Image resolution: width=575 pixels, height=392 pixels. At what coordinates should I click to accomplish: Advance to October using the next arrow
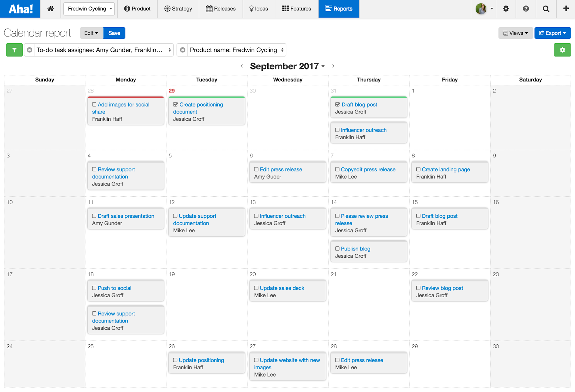pos(333,66)
